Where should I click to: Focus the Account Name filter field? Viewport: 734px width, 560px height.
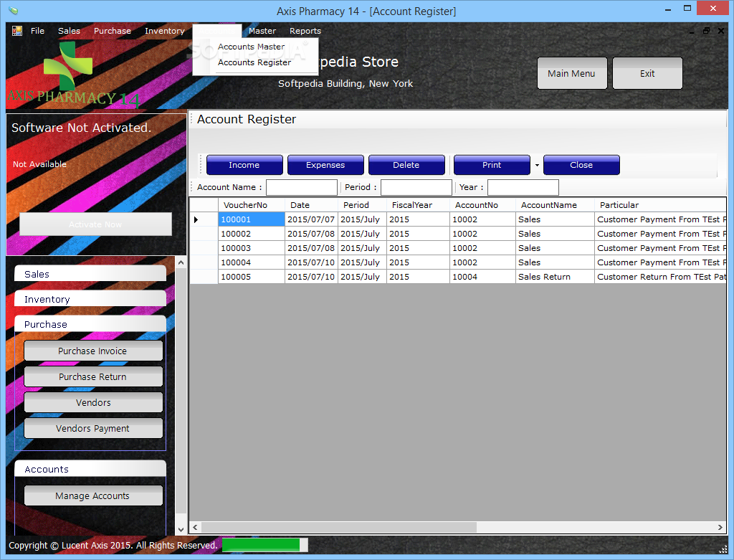coord(302,187)
